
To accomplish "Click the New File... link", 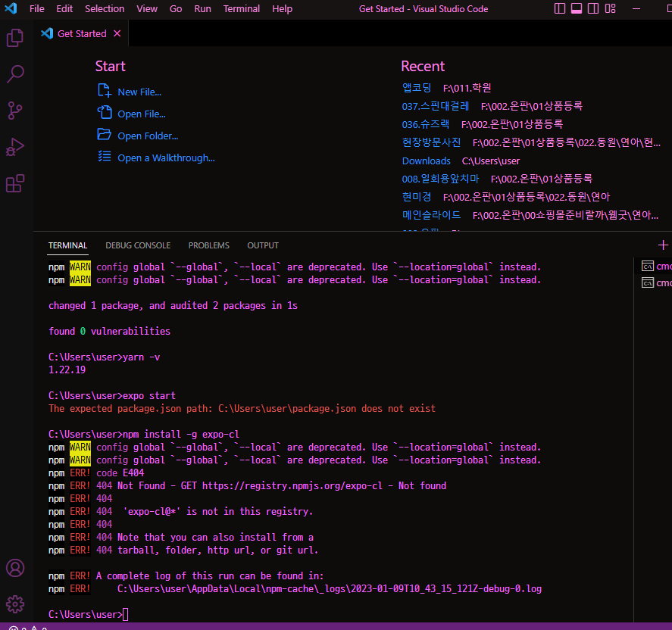I will (139, 92).
